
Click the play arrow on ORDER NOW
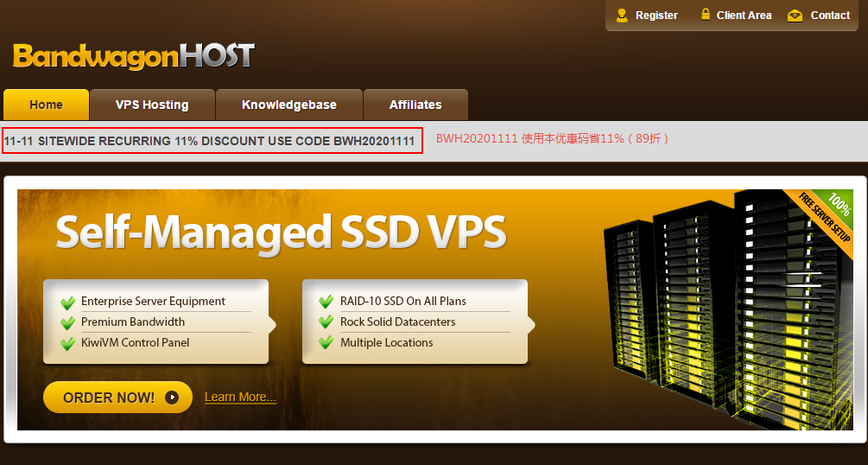click(172, 398)
